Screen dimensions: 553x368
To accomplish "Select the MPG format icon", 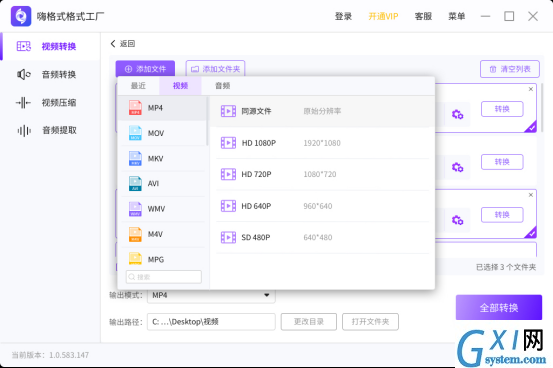I will tap(135, 259).
